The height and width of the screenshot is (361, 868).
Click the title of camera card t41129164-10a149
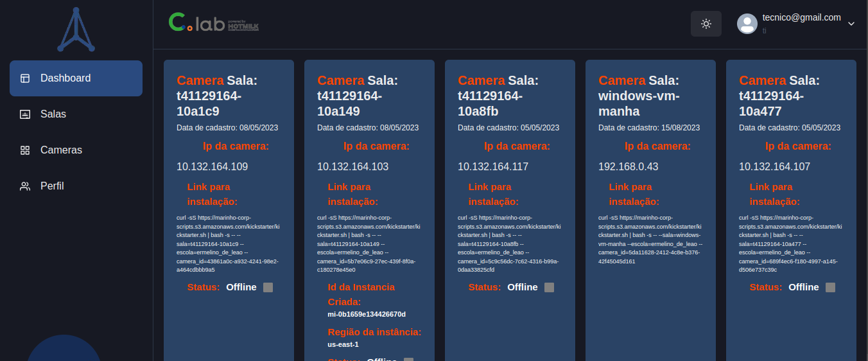pyautogui.click(x=358, y=96)
